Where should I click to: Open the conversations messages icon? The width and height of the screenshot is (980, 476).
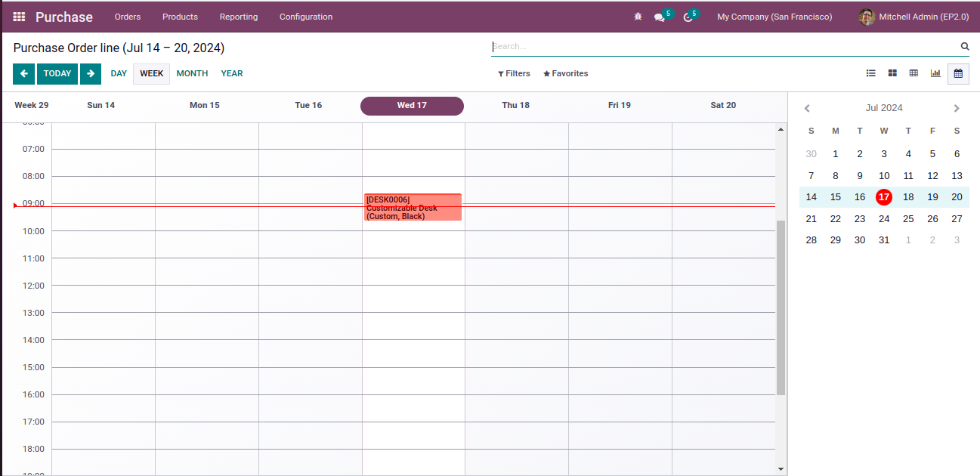(660, 17)
